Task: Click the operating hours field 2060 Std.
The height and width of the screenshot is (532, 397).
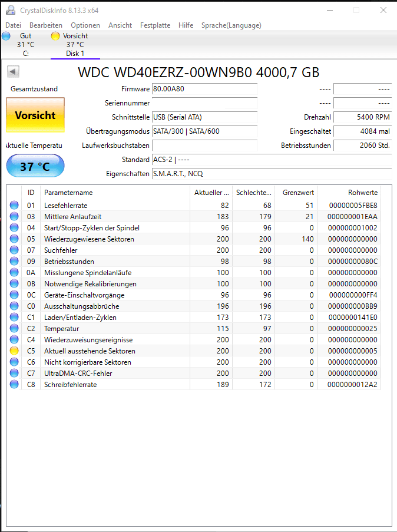Action: pos(363,146)
